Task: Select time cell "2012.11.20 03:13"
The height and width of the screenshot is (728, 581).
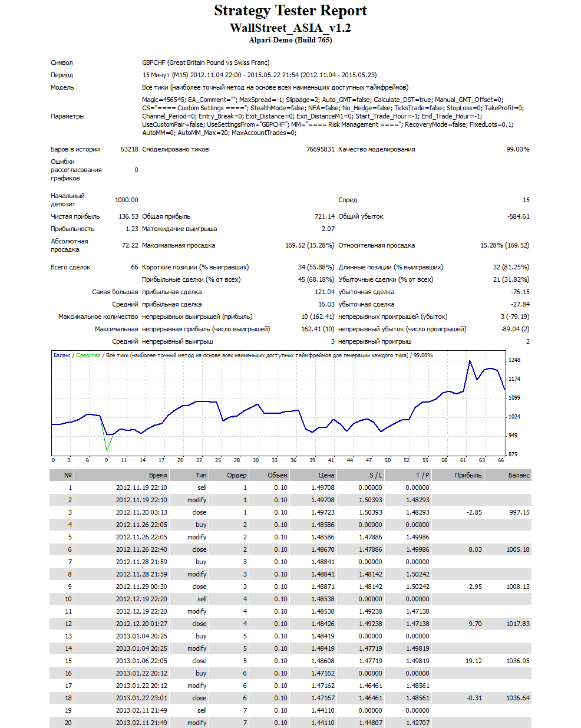Action: (x=141, y=512)
